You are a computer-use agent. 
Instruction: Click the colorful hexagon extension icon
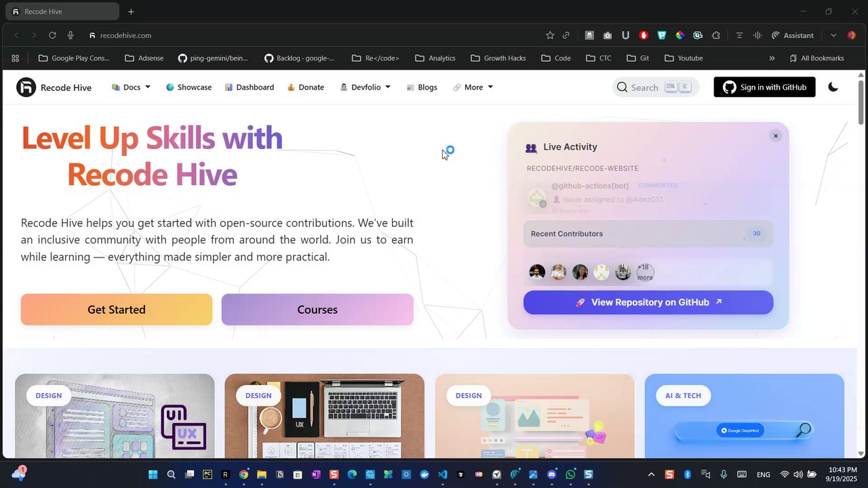[679, 35]
